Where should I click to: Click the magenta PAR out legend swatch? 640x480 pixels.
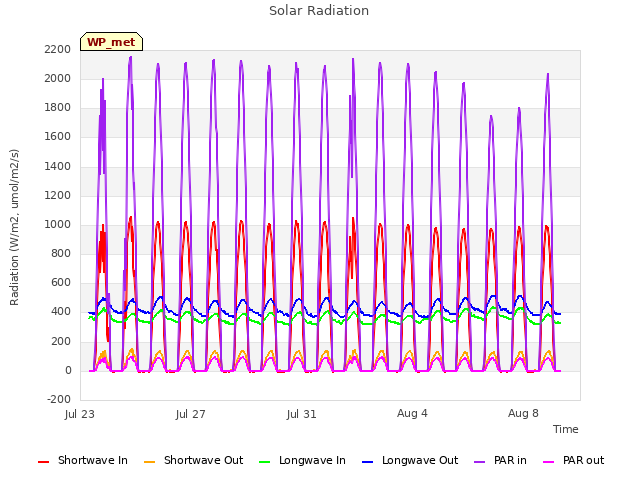click(549, 462)
